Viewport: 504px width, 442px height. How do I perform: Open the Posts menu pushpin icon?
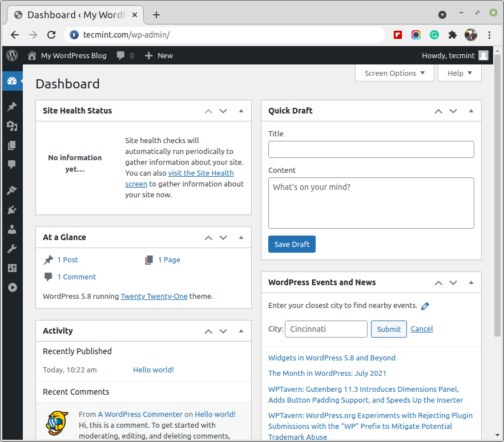[11, 107]
